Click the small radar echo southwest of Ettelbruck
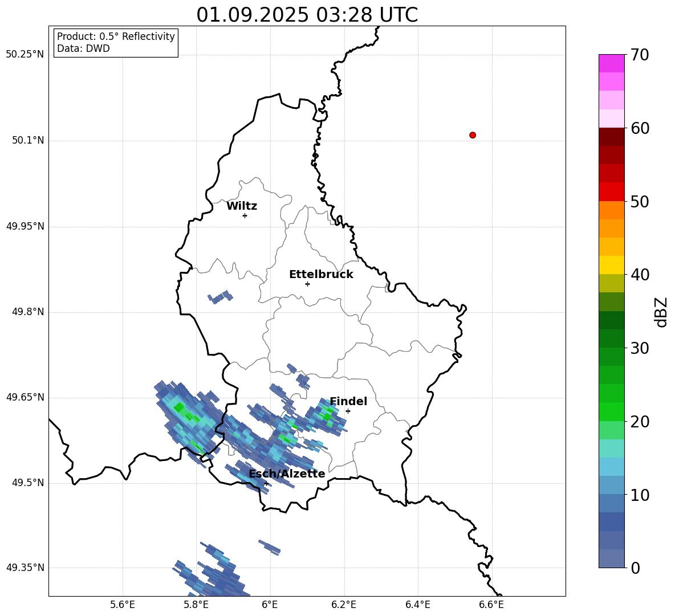The height and width of the screenshot is (616, 675). pyautogui.click(x=220, y=297)
